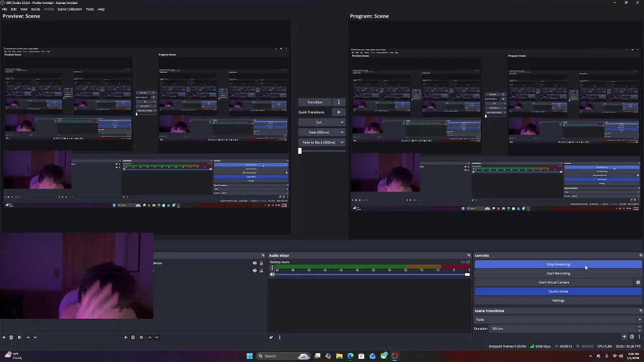Open the Transition three-dot options menu
The height and width of the screenshot is (362, 644).
(x=339, y=102)
